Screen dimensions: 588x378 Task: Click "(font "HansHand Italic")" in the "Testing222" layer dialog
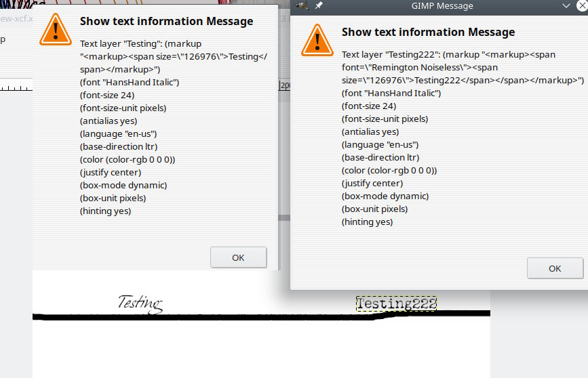coord(391,93)
